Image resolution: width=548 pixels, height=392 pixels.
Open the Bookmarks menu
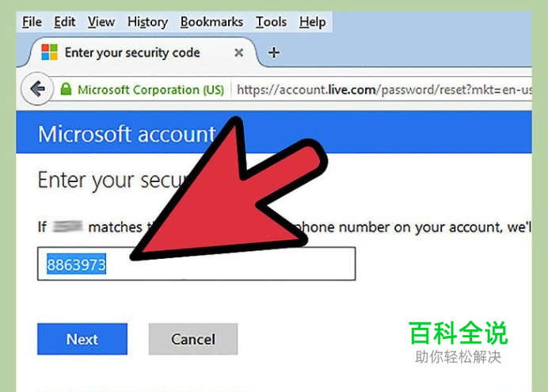click(x=211, y=22)
